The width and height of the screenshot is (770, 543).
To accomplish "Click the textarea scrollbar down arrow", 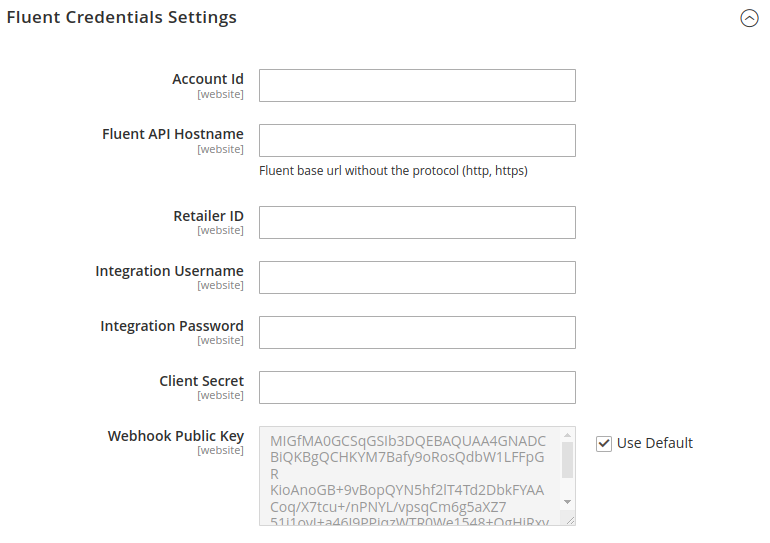I will [567, 501].
